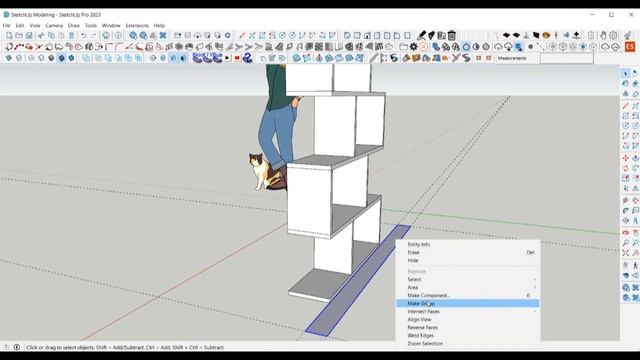Viewport: 640px width, 360px height.
Task: Open the File menu
Action: click(7, 25)
